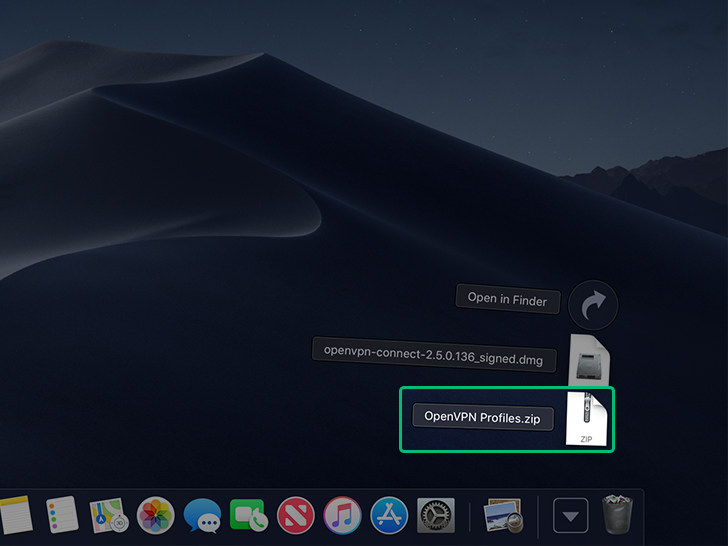This screenshot has height=546, width=728.
Task: Open System Preferences gear icon
Action: [x=436, y=515]
